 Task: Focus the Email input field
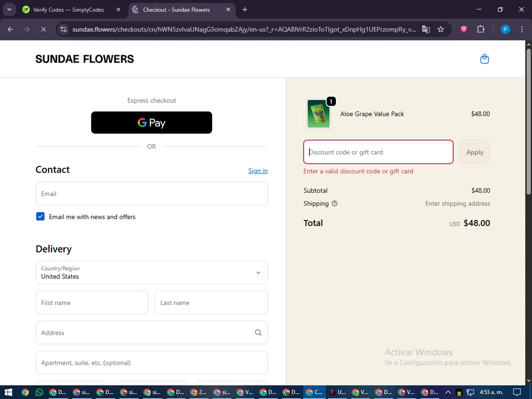click(x=152, y=194)
